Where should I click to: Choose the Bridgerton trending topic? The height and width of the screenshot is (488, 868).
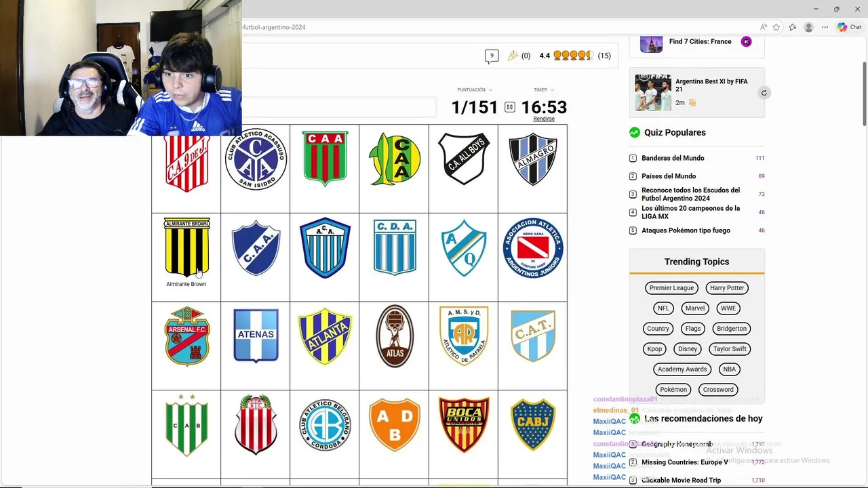(732, 329)
